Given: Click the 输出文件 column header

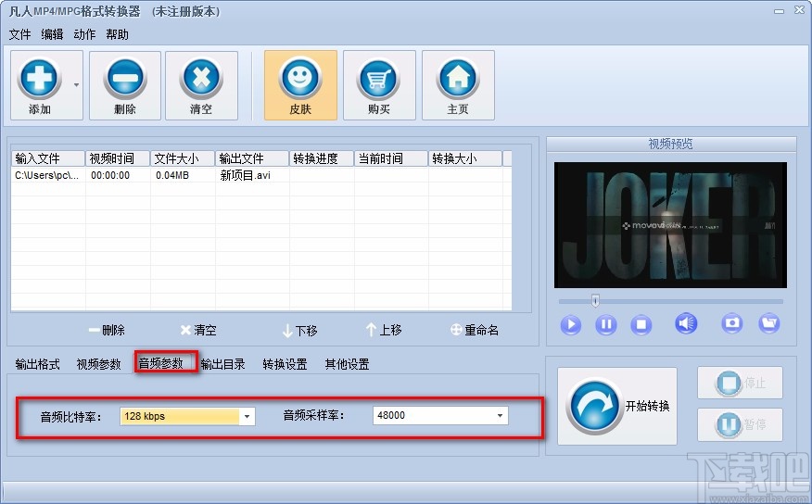Looking at the screenshot, I should pyautogui.click(x=252, y=158).
